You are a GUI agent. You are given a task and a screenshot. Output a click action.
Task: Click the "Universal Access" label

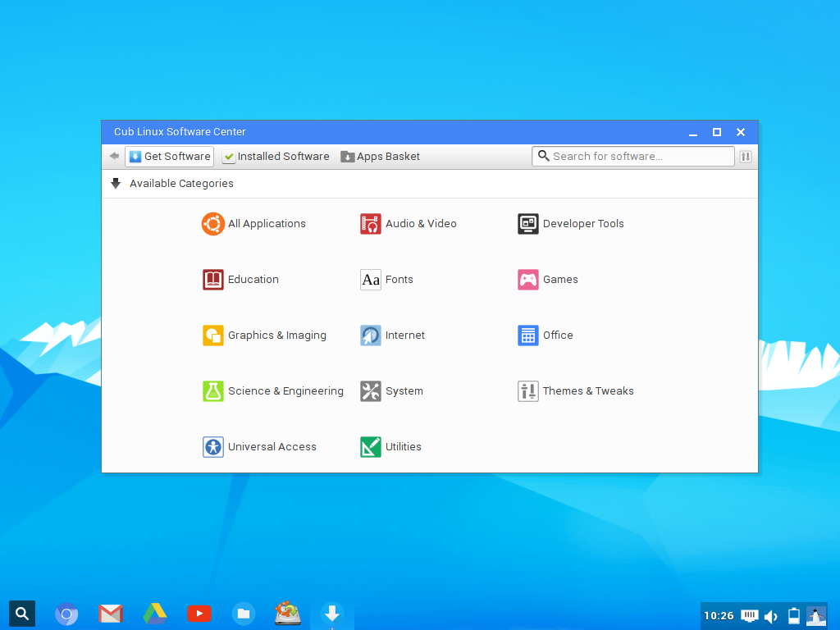(272, 447)
